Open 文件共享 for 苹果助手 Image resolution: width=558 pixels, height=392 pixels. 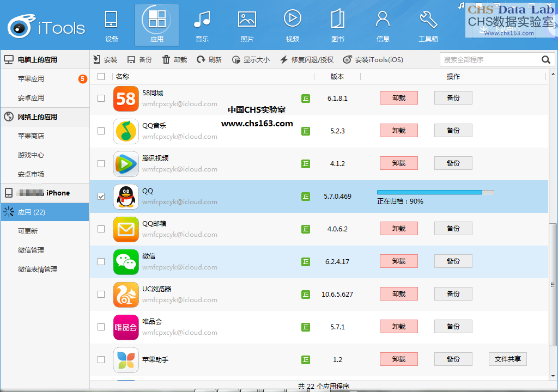tap(508, 359)
